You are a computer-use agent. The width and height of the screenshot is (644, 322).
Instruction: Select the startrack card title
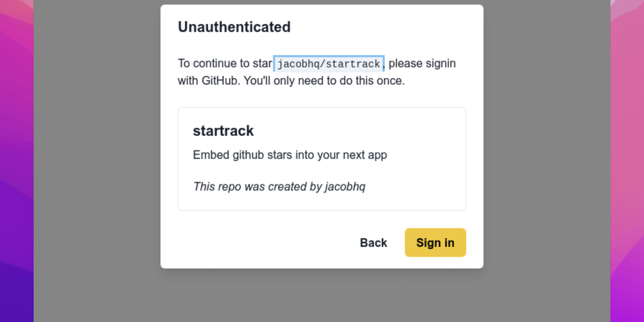223,131
